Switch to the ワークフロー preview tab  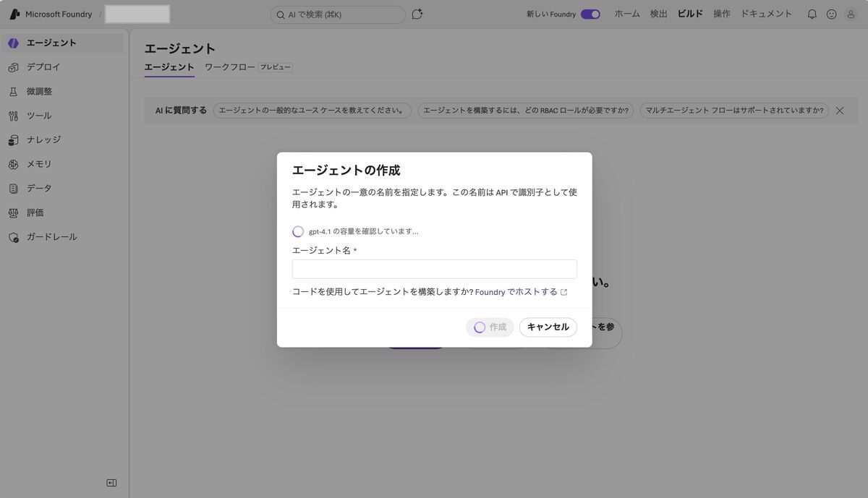click(x=248, y=67)
